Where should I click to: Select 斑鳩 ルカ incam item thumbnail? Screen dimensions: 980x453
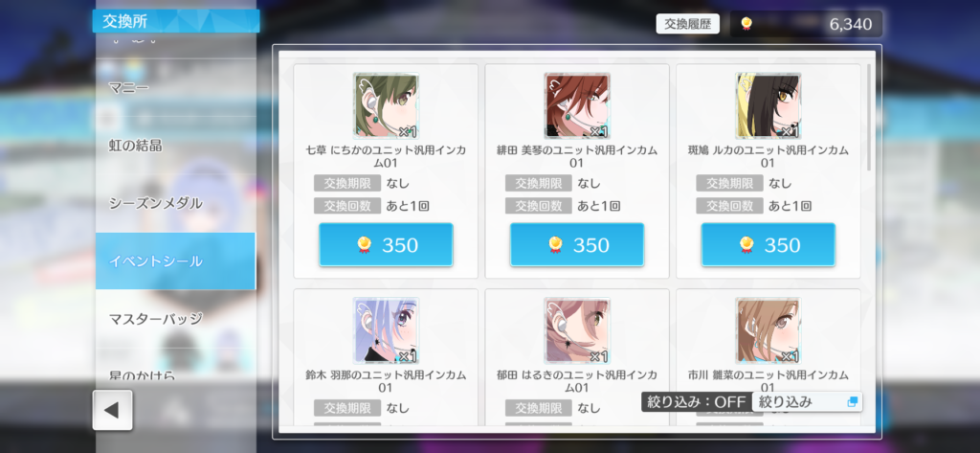pos(768,105)
